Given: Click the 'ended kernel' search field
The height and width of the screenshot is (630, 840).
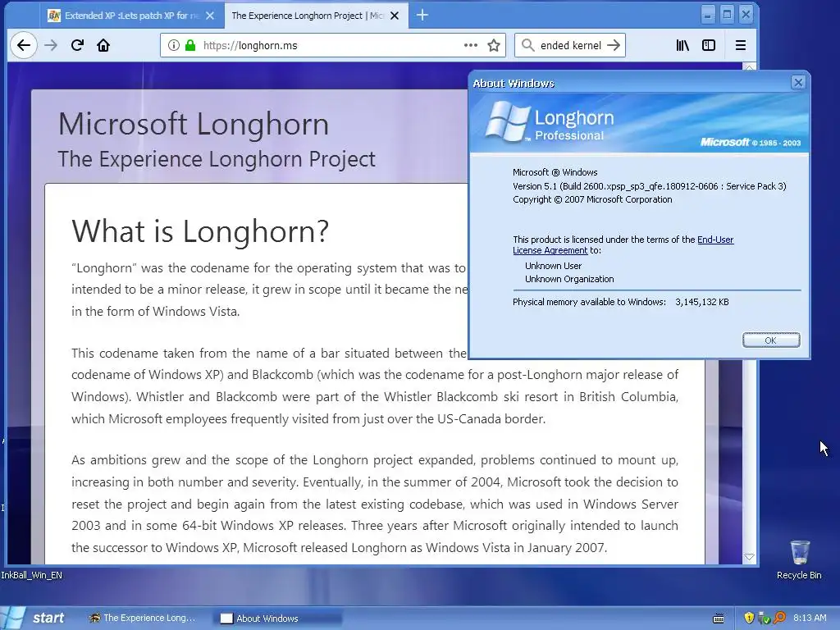Looking at the screenshot, I should pyautogui.click(x=571, y=46).
